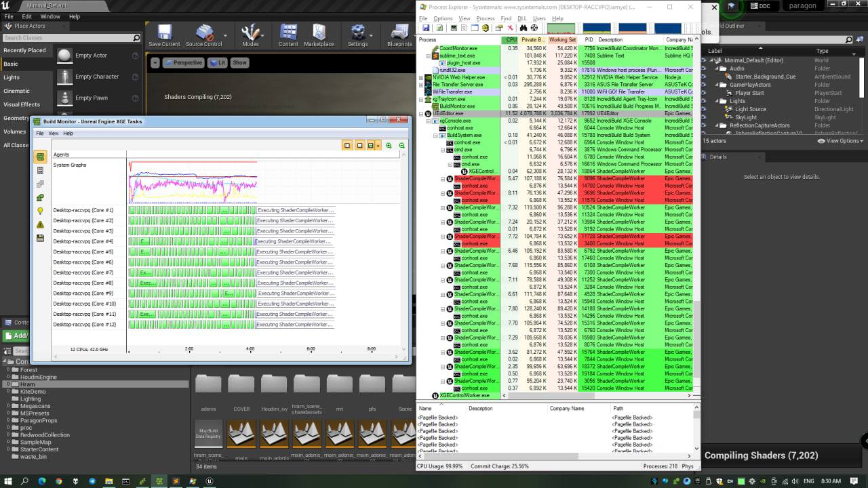
Task: Open Source Control dropdown arrow
Action: tap(225, 35)
